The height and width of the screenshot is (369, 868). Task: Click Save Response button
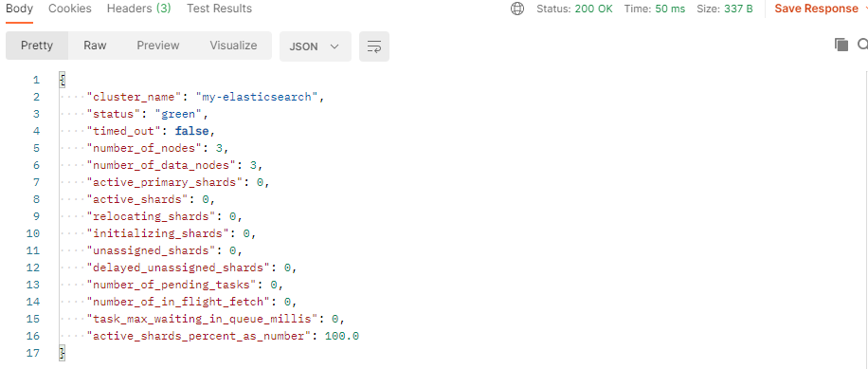[x=817, y=9]
